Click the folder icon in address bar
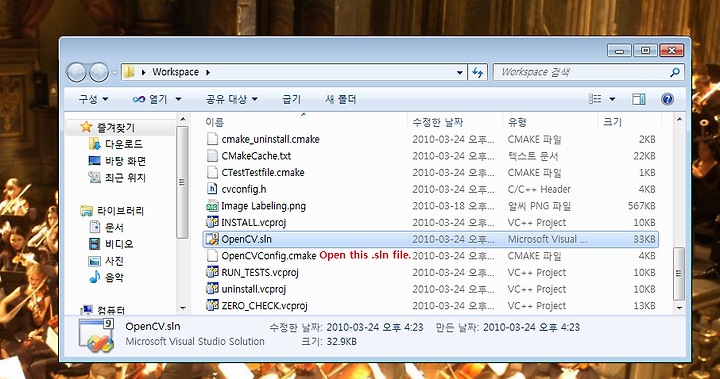This screenshot has width=720, height=379. [x=129, y=72]
